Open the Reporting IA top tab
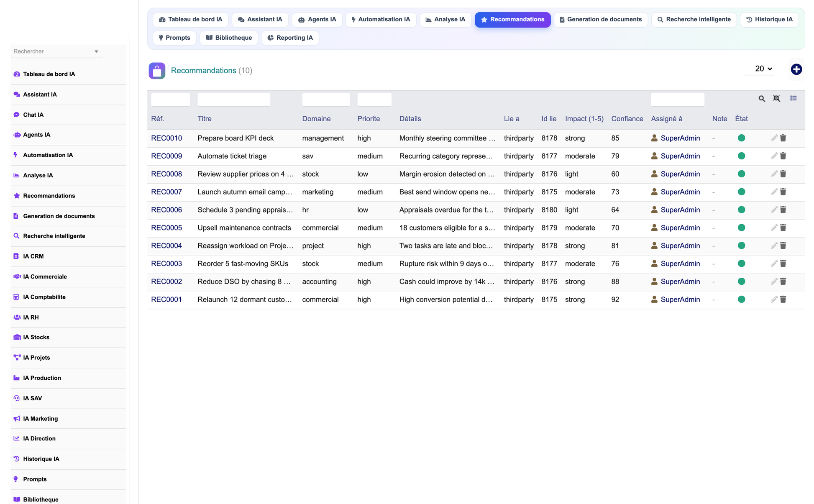The width and height of the screenshot is (814, 504). coord(290,38)
